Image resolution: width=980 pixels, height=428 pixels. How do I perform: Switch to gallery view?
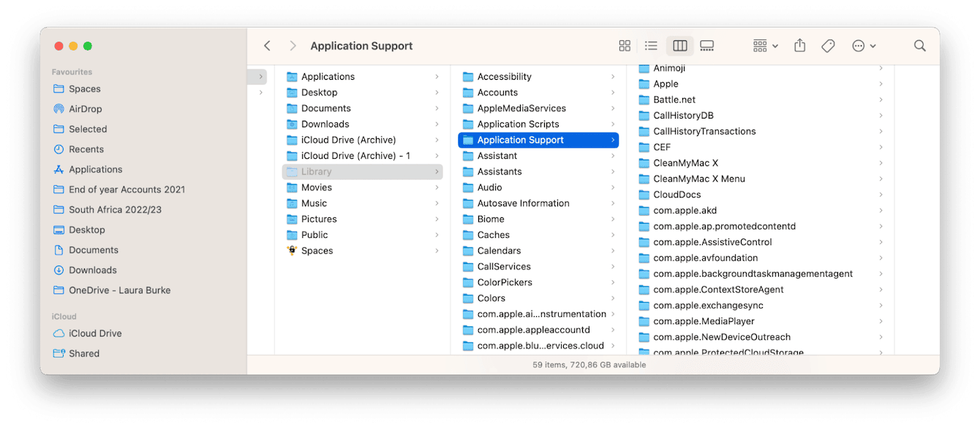point(706,46)
